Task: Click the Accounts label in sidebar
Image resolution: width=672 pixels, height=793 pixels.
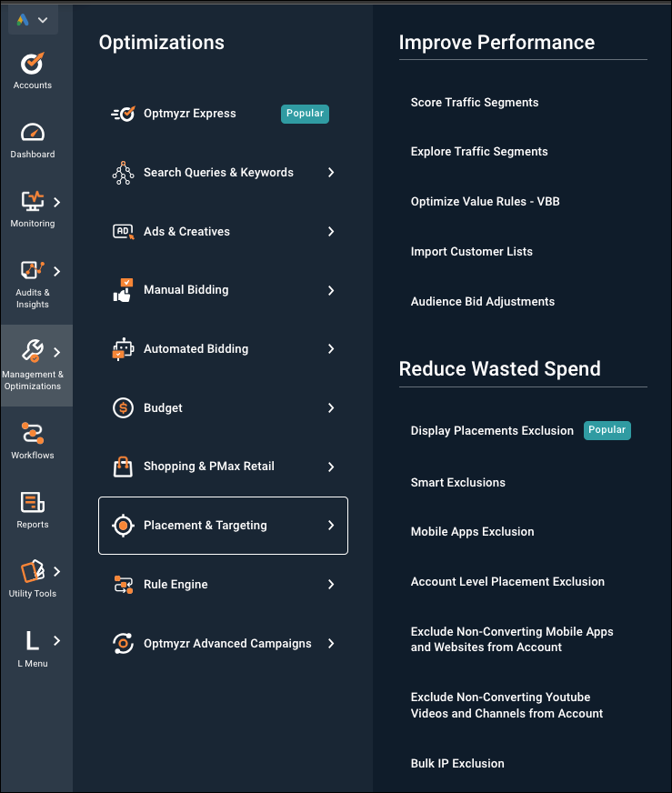Action: (33, 85)
